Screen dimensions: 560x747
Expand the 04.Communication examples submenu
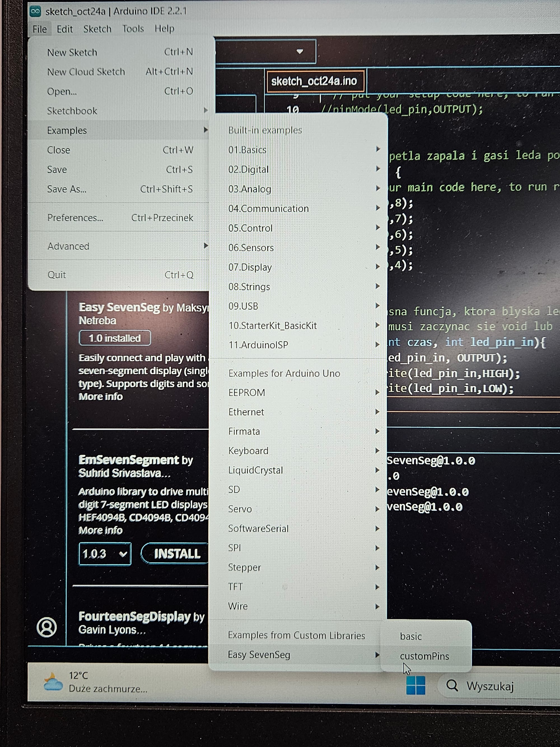[298, 208]
